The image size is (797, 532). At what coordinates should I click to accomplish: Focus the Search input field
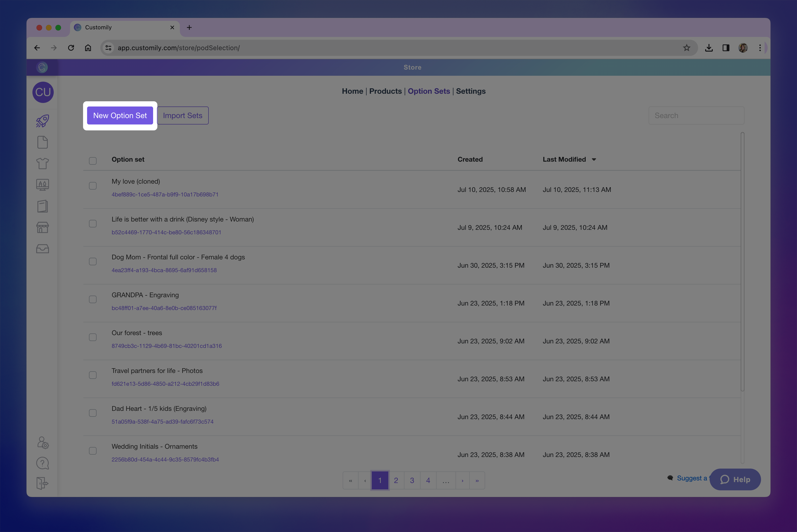click(x=696, y=116)
